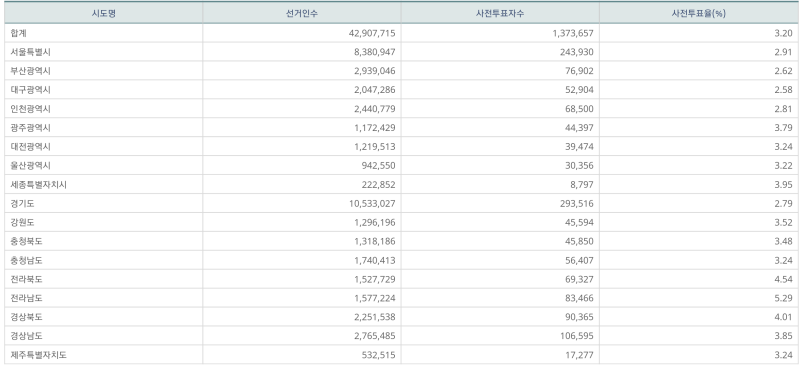Click Seoul early voters 243,930
Image resolution: width=800 pixels, height=369 pixels.
(577, 52)
